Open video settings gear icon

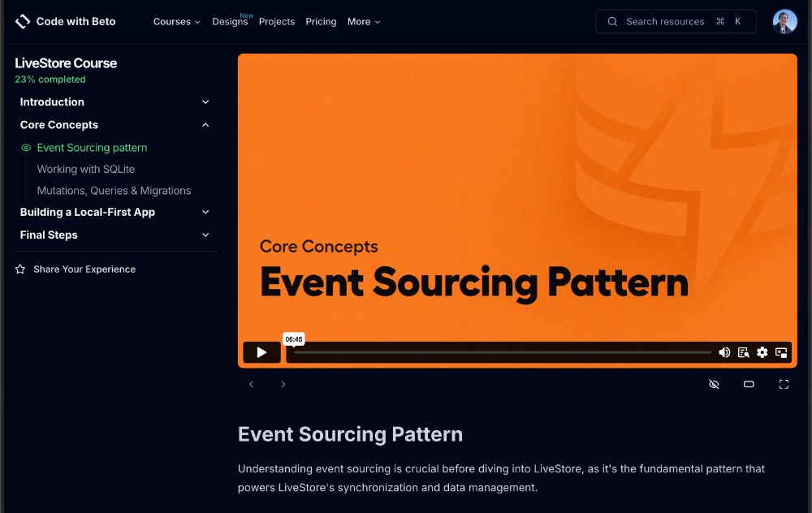(762, 352)
